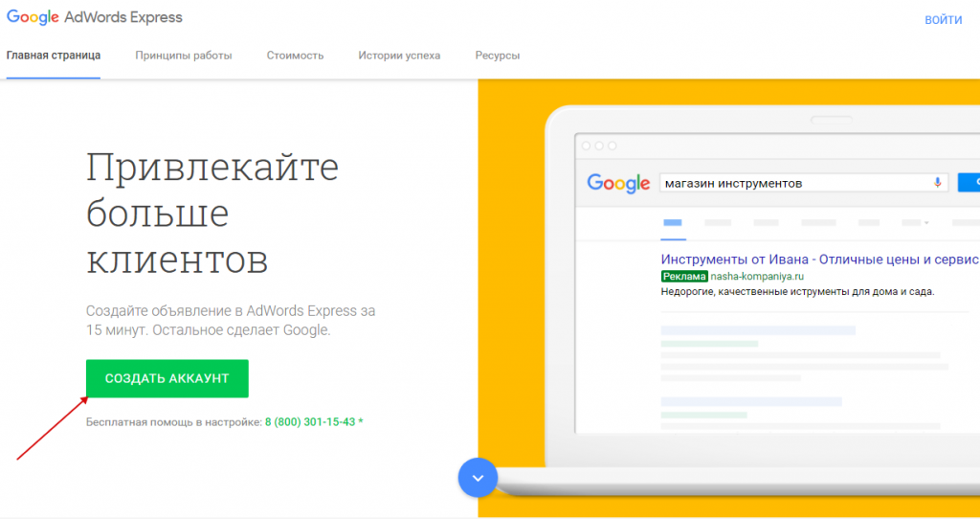Click the Google logo inside laptop screen

click(618, 183)
